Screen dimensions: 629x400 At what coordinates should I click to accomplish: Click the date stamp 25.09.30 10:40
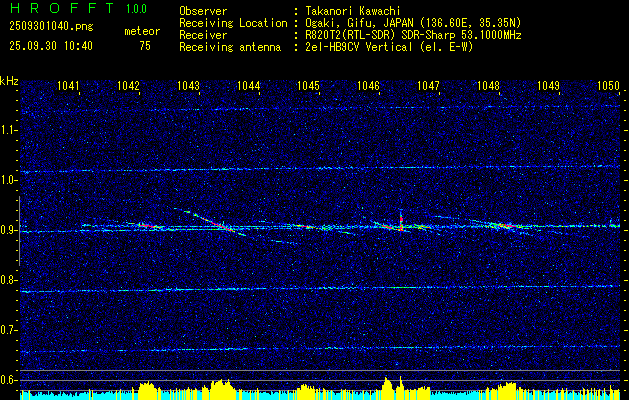[51, 46]
